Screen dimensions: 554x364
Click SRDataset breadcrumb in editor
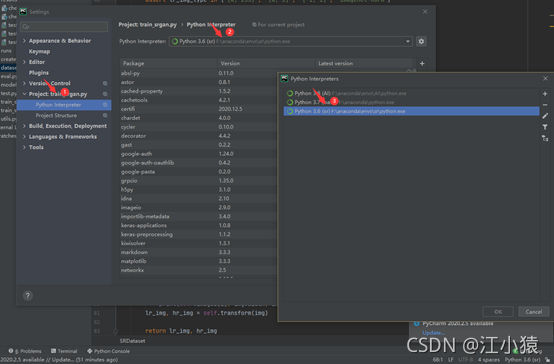(132, 341)
